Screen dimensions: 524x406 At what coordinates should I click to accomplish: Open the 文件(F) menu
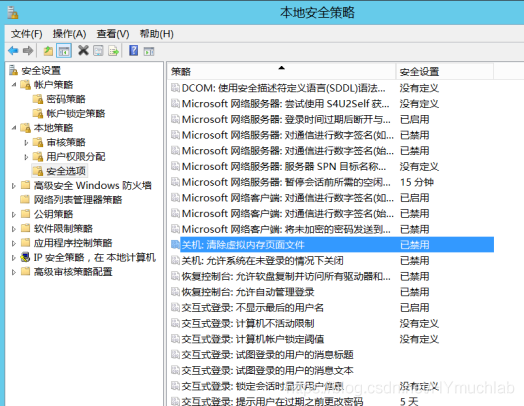(x=26, y=34)
